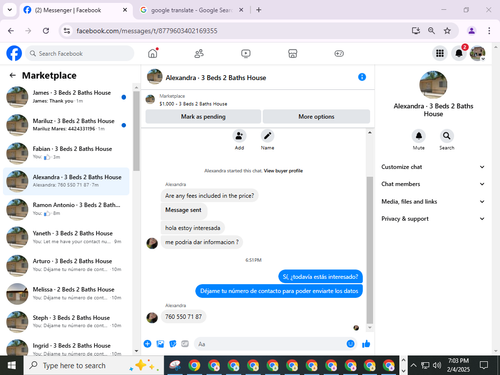Expand Privacy & support section
The width and height of the screenshot is (500, 375).
click(433, 219)
